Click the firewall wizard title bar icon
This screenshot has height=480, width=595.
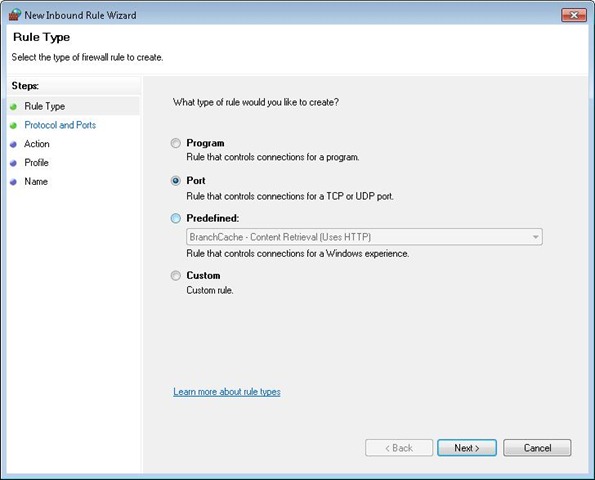click(15, 15)
